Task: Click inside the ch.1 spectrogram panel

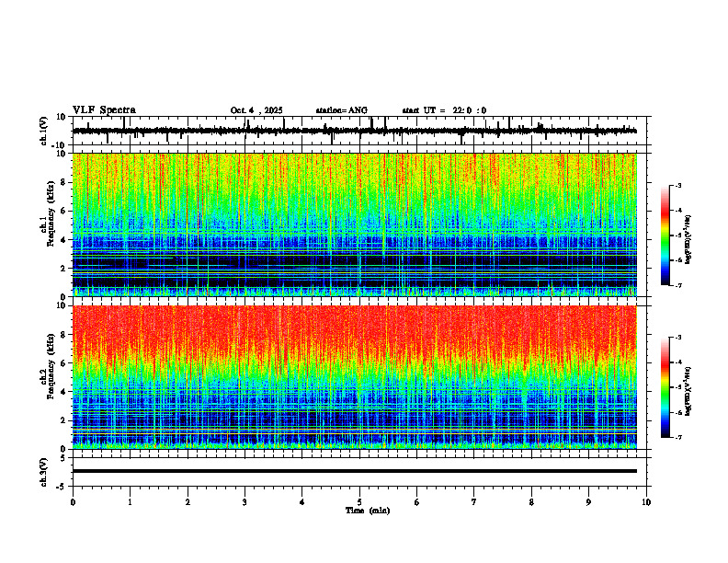Action: (x=354, y=224)
